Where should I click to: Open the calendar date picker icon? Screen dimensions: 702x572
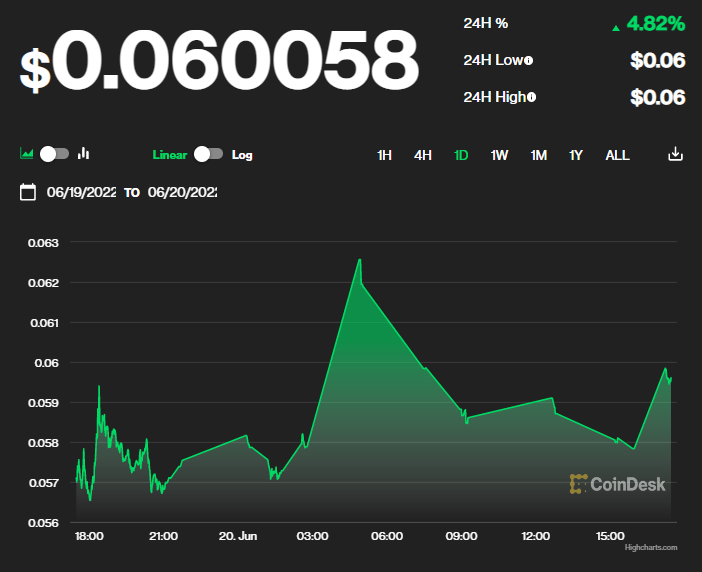pos(28,192)
